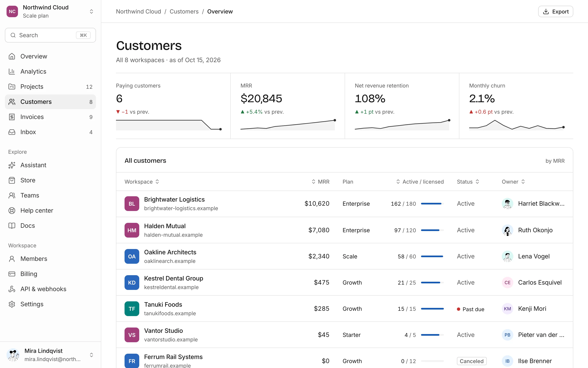Open the Northwind Cloud workspace switcher chevron
This screenshot has width=588, height=368.
coord(91,11)
